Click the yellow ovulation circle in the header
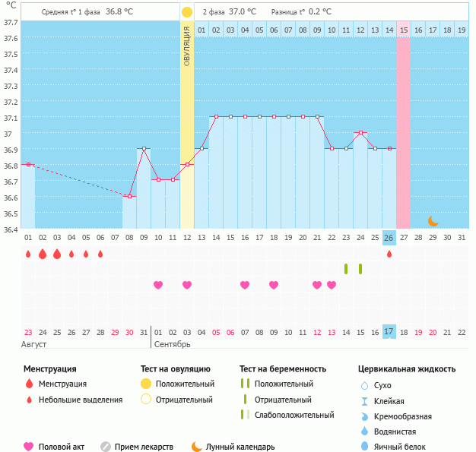This screenshot has height=452, width=476. [187, 12]
